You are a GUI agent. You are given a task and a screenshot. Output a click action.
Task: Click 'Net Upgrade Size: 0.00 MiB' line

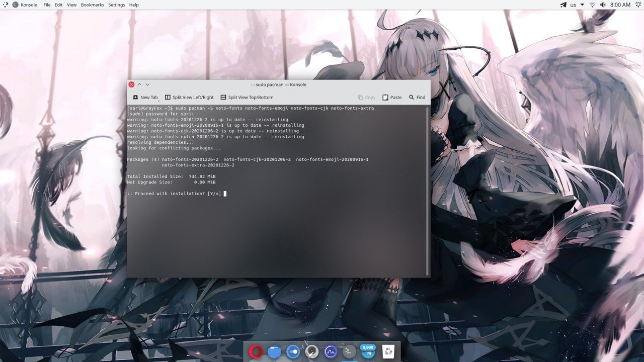click(171, 182)
